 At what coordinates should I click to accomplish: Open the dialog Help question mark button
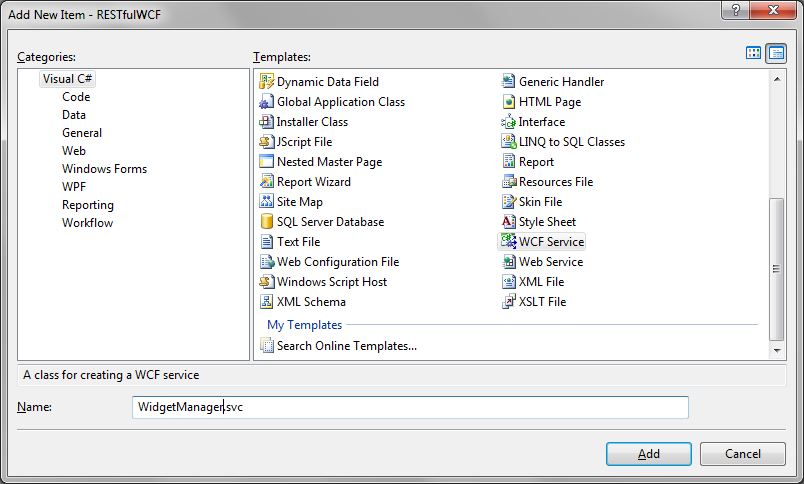[x=736, y=10]
